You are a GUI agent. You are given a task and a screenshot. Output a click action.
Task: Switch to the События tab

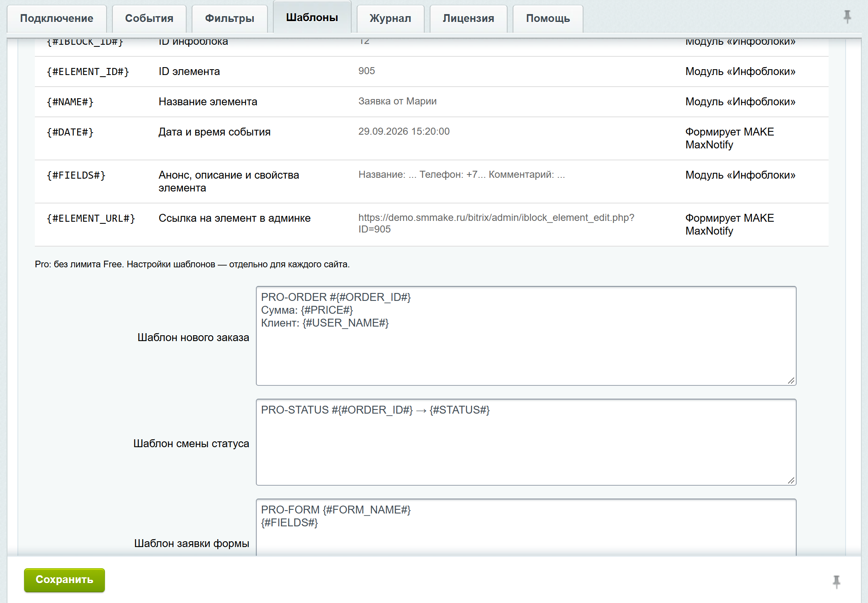(x=149, y=19)
